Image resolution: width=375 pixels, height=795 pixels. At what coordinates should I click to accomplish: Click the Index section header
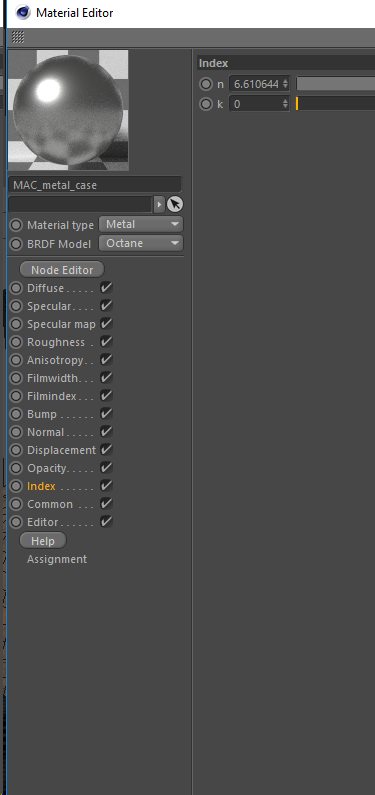click(286, 63)
